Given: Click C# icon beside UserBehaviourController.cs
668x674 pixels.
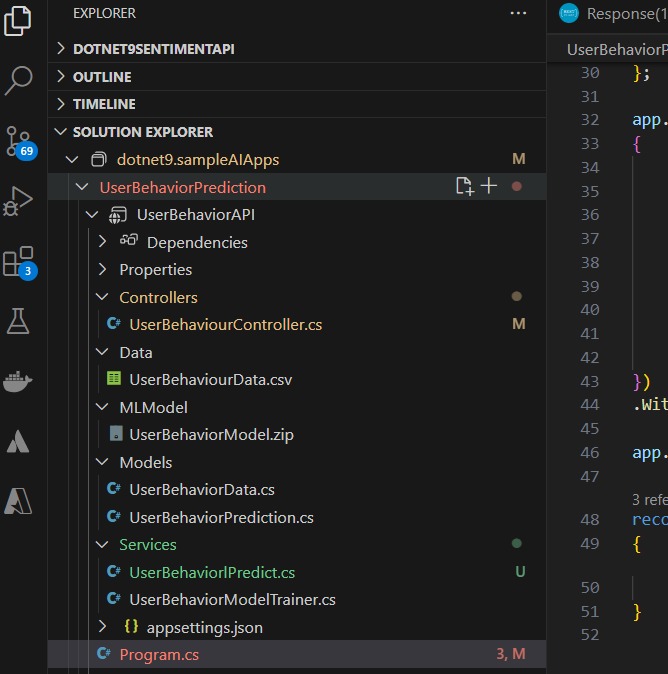Looking at the screenshot, I should coord(113,323).
